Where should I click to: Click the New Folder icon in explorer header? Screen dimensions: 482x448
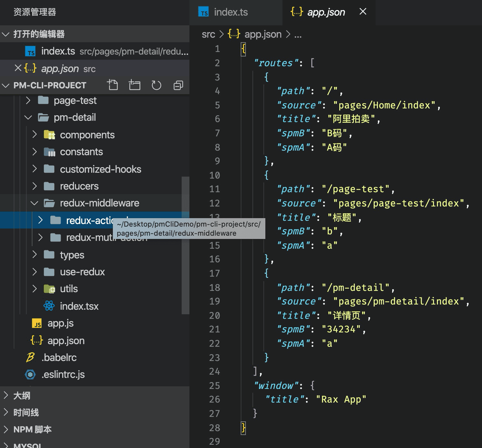click(134, 85)
